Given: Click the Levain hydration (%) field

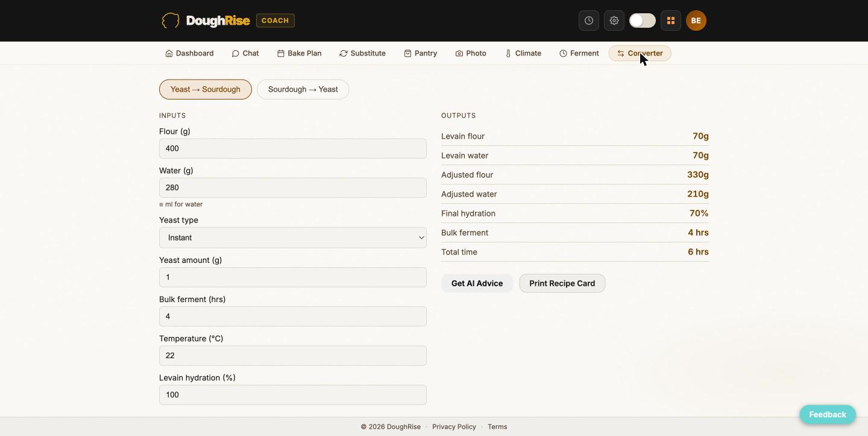Looking at the screenshot, I should (x=293, y=395).
